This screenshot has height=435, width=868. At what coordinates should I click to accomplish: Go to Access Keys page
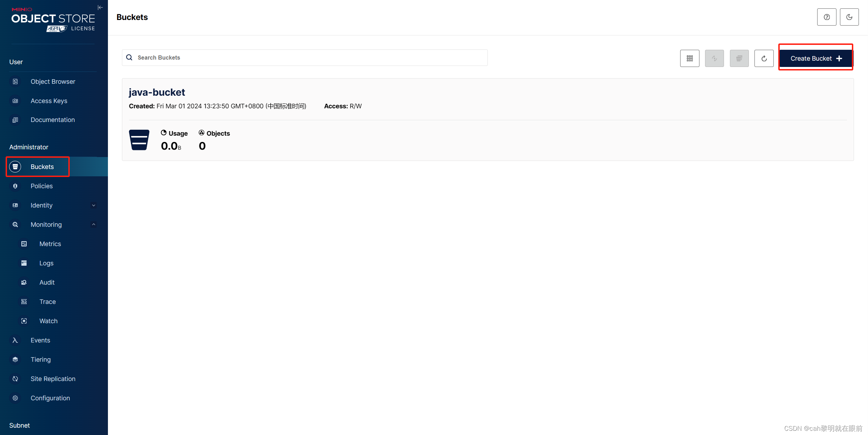point(49,101)
